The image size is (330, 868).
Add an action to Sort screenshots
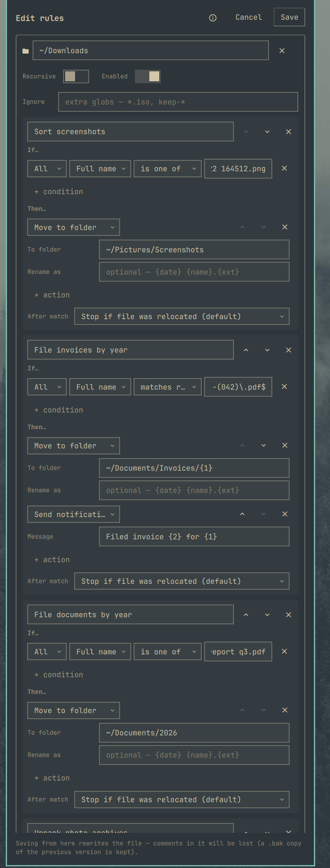[52, 295]
